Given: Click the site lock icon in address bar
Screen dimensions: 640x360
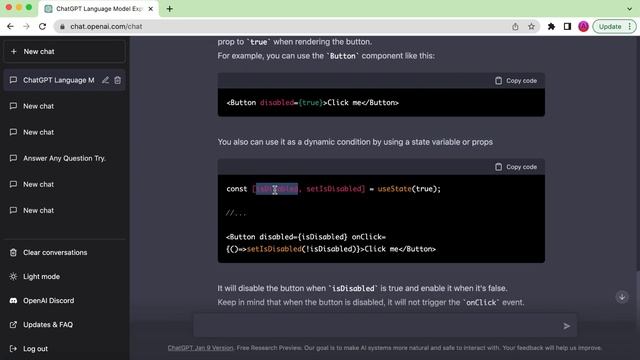Looking at the screenshot, I should pyautogui.click(x=62, y=27).
